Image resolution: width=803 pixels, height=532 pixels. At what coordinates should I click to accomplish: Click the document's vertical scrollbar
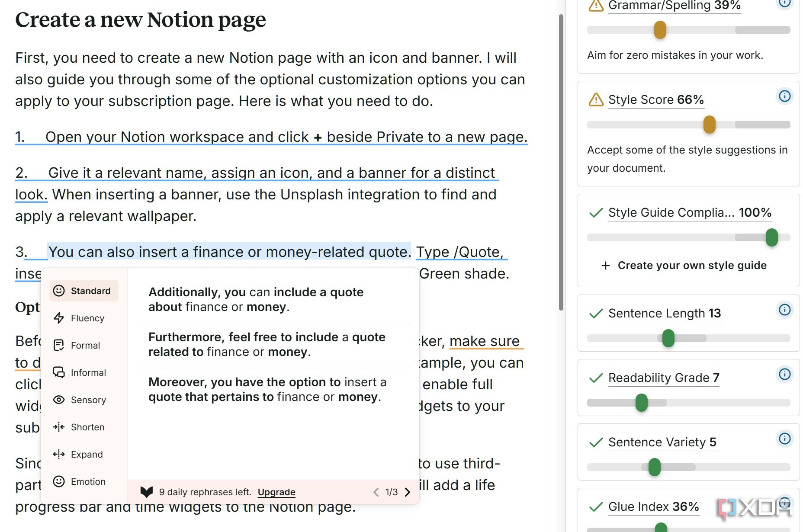(x=561, y=162)
